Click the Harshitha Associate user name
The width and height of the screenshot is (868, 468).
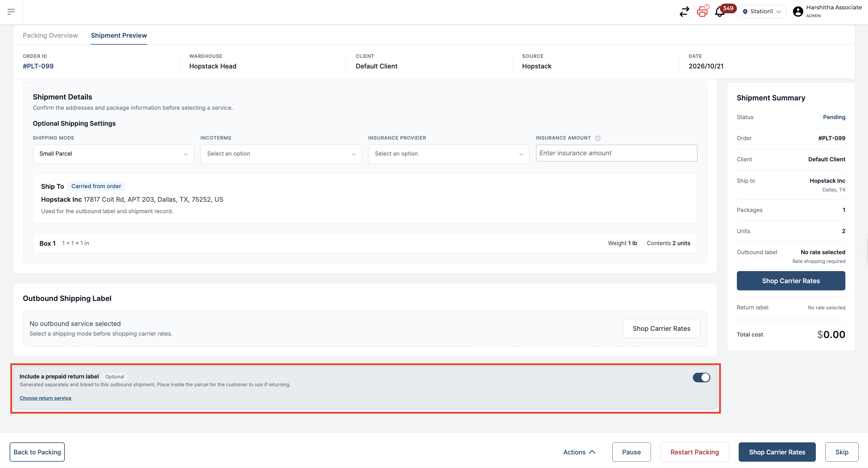pyautogui.click(x=834, y=8)
